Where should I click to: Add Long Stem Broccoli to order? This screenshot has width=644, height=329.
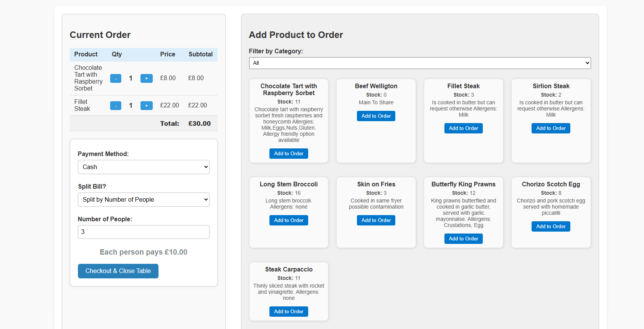(x=289, y=220)
